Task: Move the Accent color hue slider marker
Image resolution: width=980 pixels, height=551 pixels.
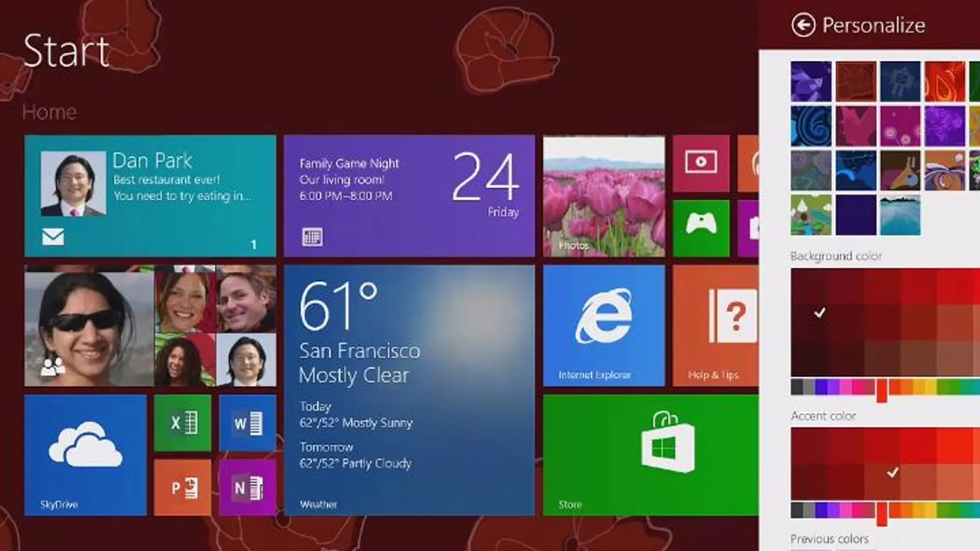Action: (x=881, y=513)
